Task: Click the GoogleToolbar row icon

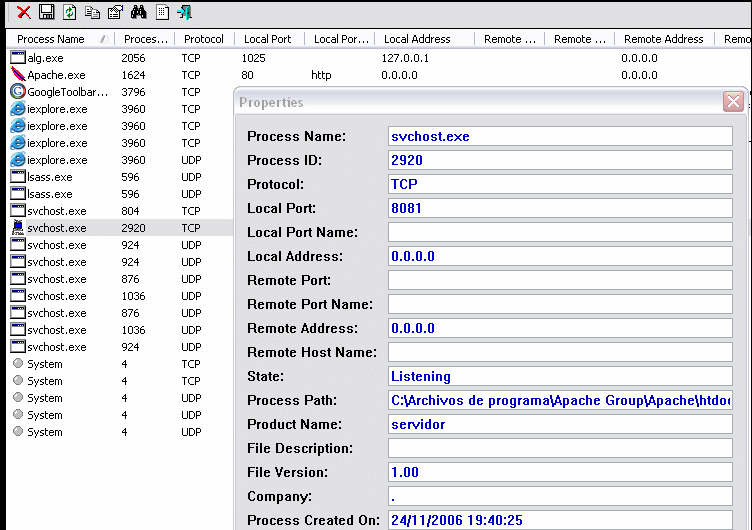Action: point(18,91)
